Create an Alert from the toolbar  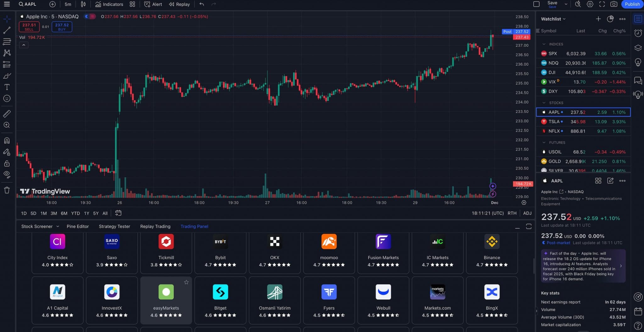153,4
